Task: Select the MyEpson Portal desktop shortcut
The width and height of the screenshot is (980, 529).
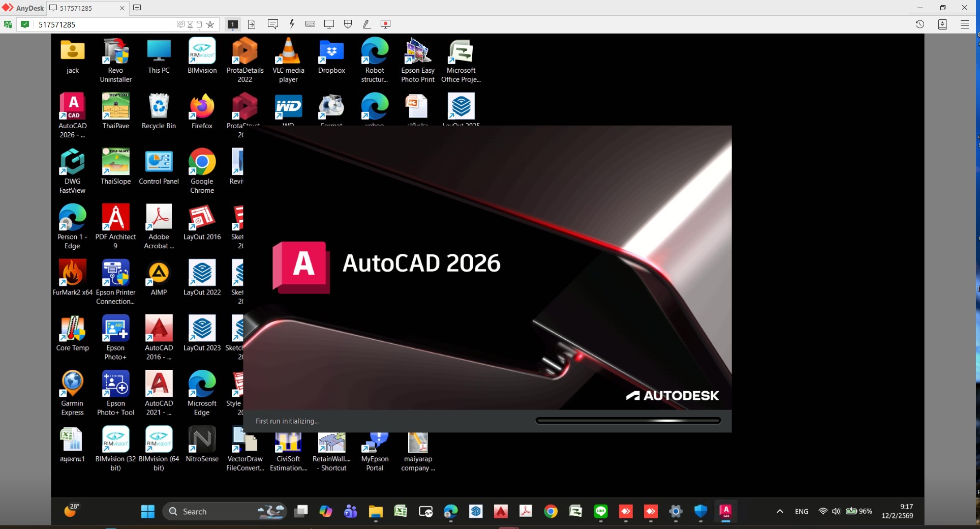Action: pos(375,453)
